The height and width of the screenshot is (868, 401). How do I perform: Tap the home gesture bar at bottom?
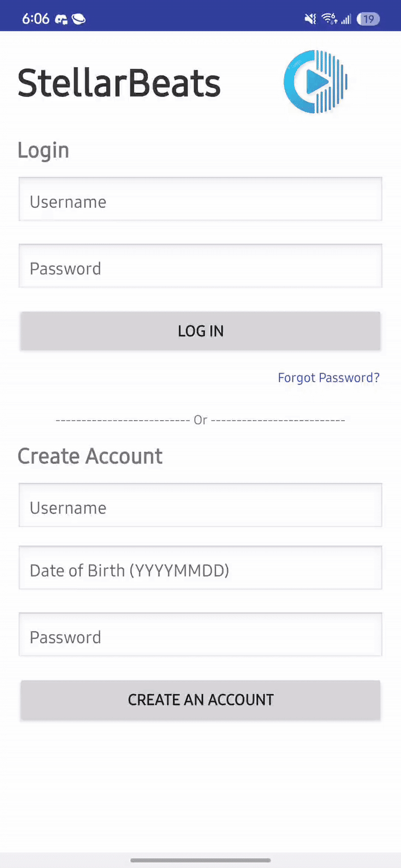[x=200, y=860]
